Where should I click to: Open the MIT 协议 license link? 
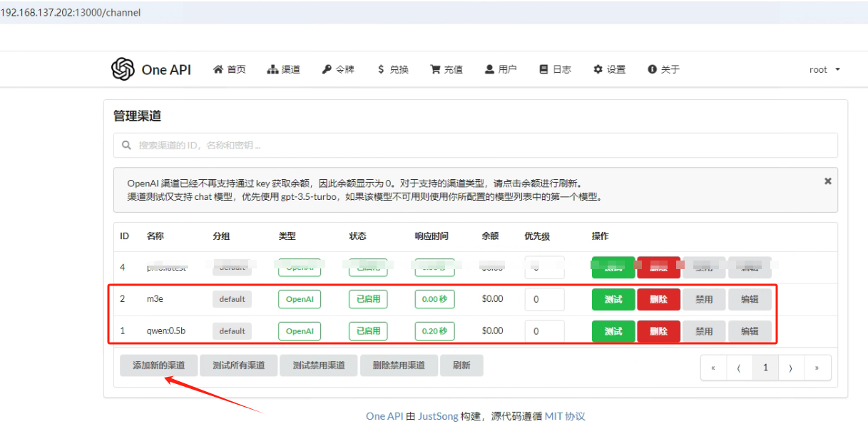565,416
